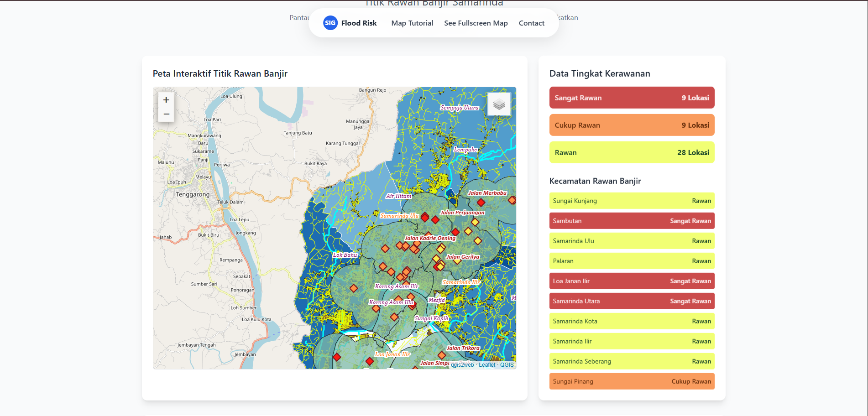Select orange diamond marker below Jalan Trikora label
Viewport: 868px width, 416px height.
pos(441,355)
